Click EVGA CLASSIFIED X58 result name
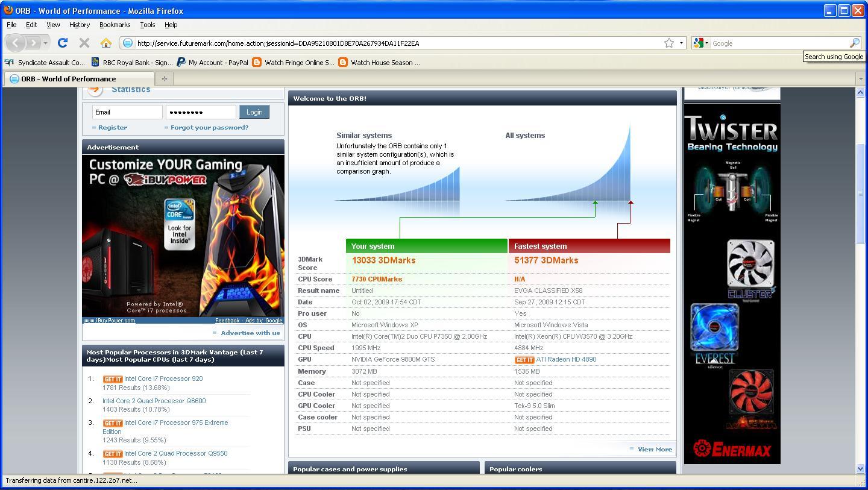The height and width of the screenshot is (490, 868). [x=548, y=291]
